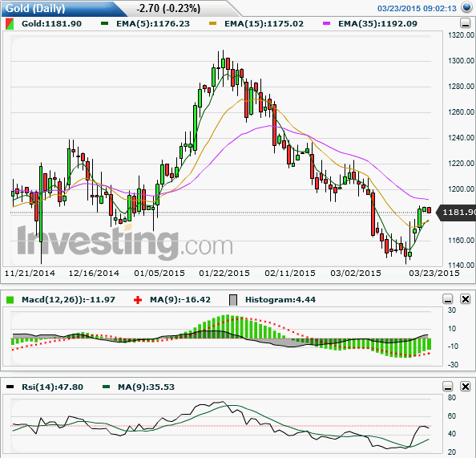The height and width of the screenshot is (458, 476).
Task: Click the 01/22/2015 date axis label
Action: click(224, 273)
